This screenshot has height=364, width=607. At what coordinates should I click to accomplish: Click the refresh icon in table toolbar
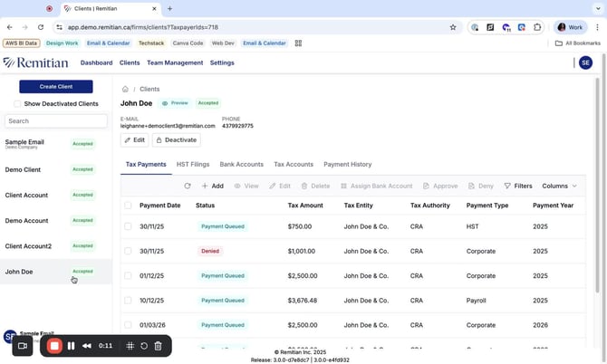coord(188,186)
